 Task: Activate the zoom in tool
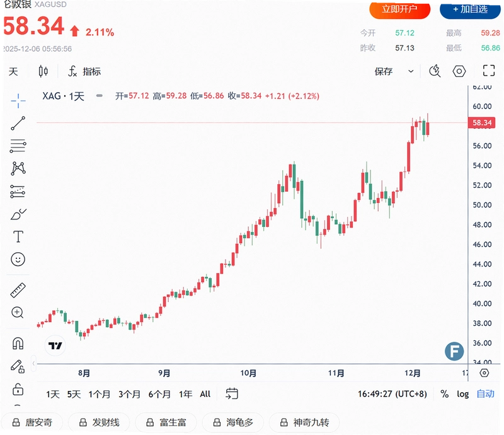pos(18,313)
